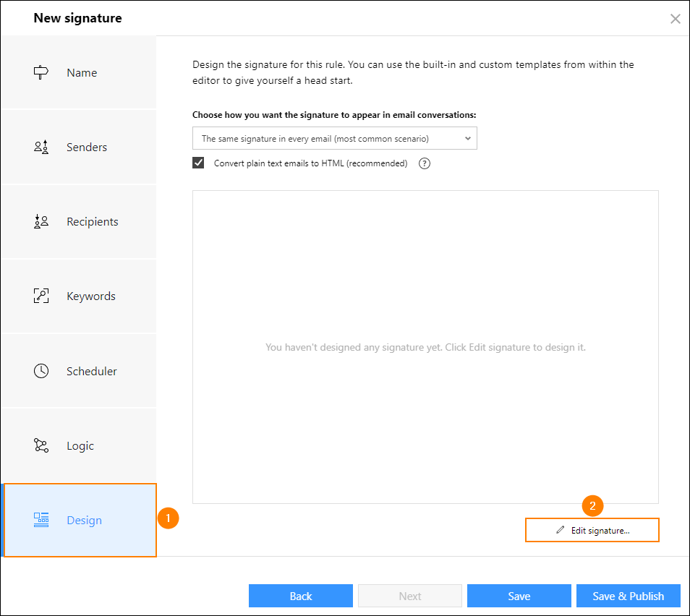Image resolution: width=690 pixels, height=616 pixels.
Task: Click the Edit signature button
Action: (592, 530)
